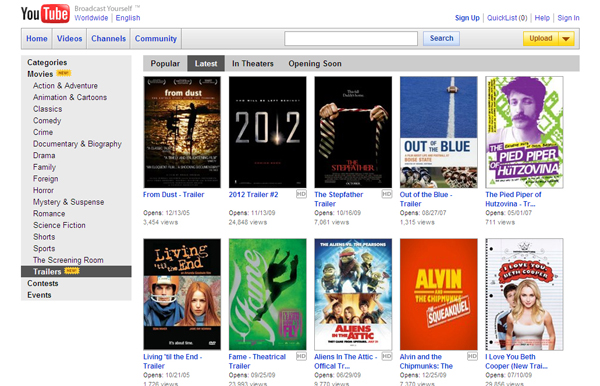Open the Channels tab

coord(108,39)
